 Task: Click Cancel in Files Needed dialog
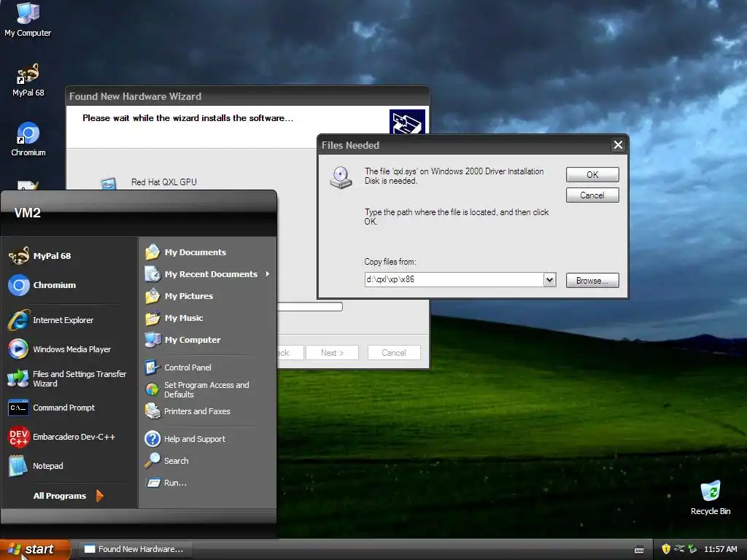pos(592,195)
